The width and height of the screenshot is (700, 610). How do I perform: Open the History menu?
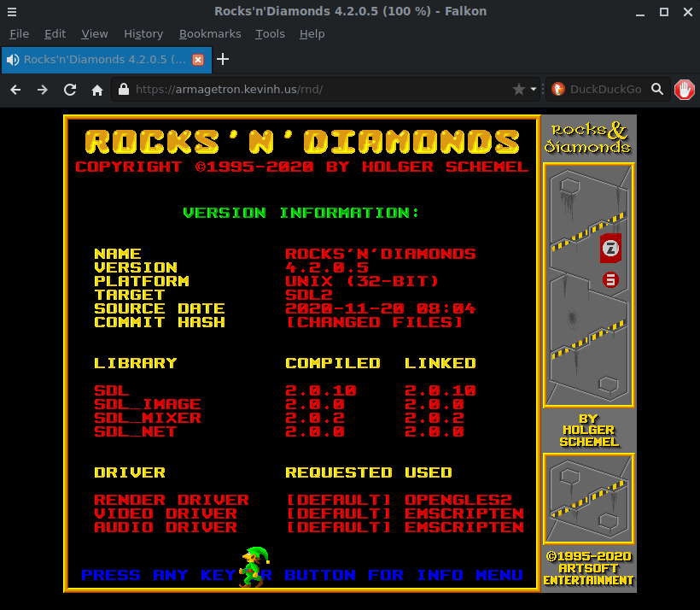coord(143,34)
